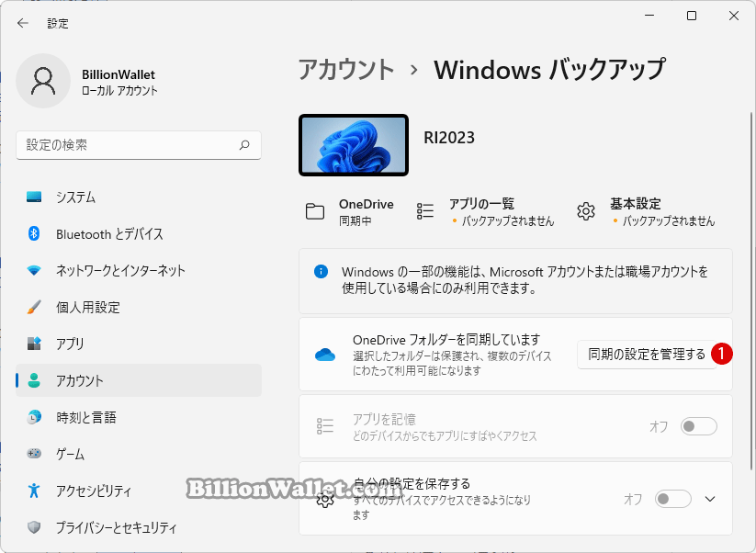The height and width of the screenshot is (553, 756).
Task: Click 同期の設定を管理する button
Action: click(x=647, y=355)
